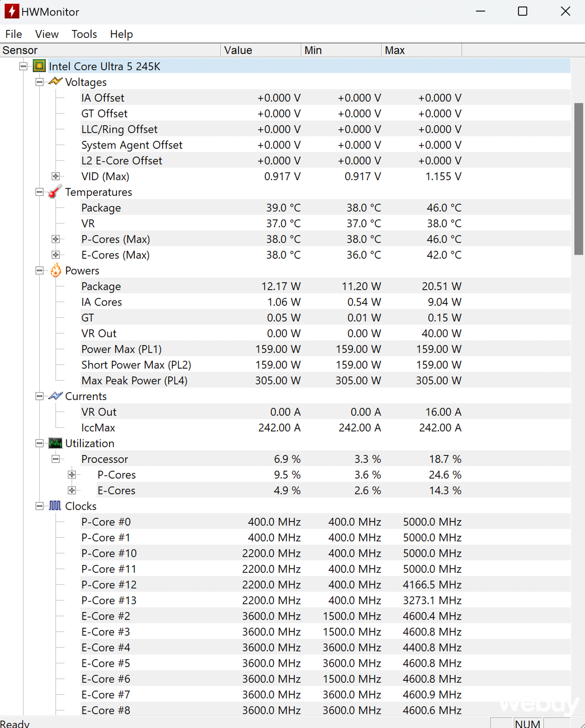Collapse the Powers section

pos(39,271)
